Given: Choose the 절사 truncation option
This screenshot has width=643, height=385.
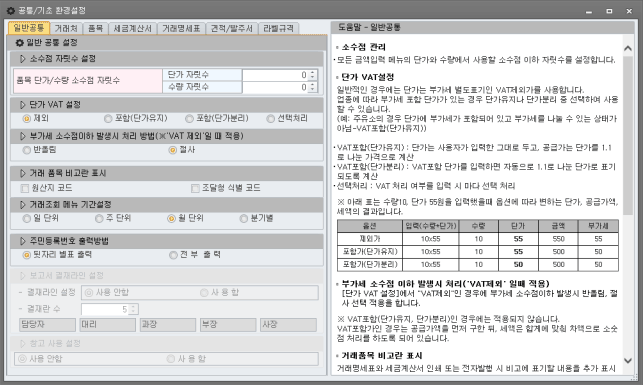Looking at the screenshot, I should 173,150.
